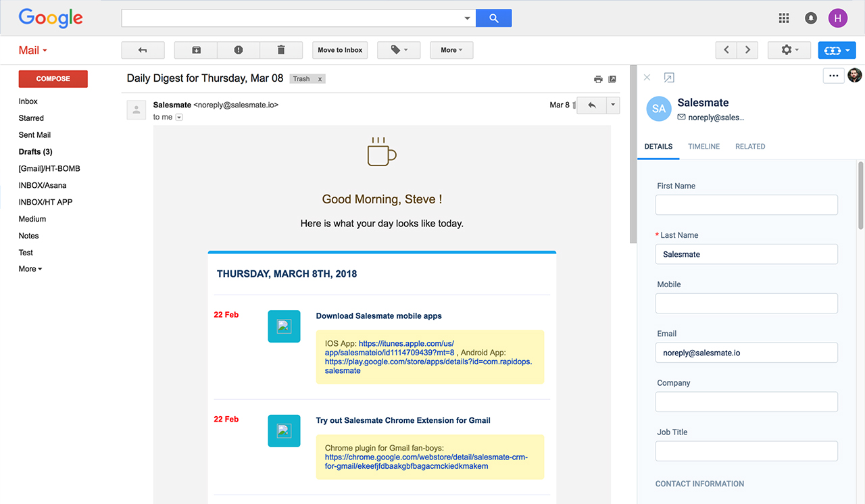This screenshot has height=504, width=865.
Task: Click the Salesmate panel vertical scrollbar
Action: pyautogui.click(x=861, y=195)
